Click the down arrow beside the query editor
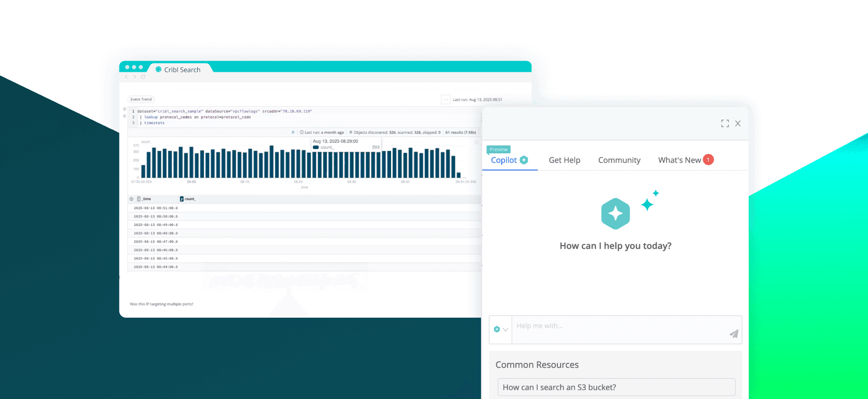Image resolution: width=868 pixels, height=399 pixels. [x=125, y=116]
